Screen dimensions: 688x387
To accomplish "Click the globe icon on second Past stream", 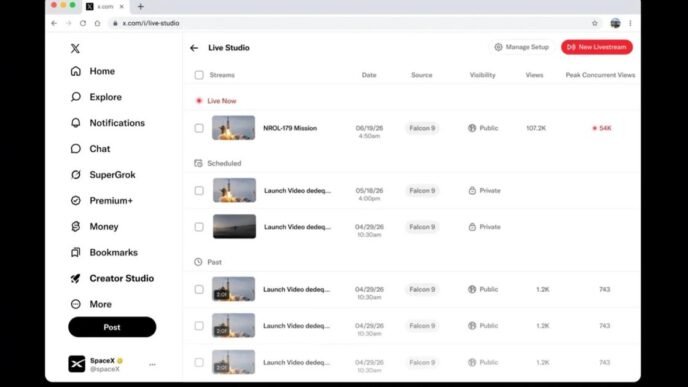I will point(472,326).
